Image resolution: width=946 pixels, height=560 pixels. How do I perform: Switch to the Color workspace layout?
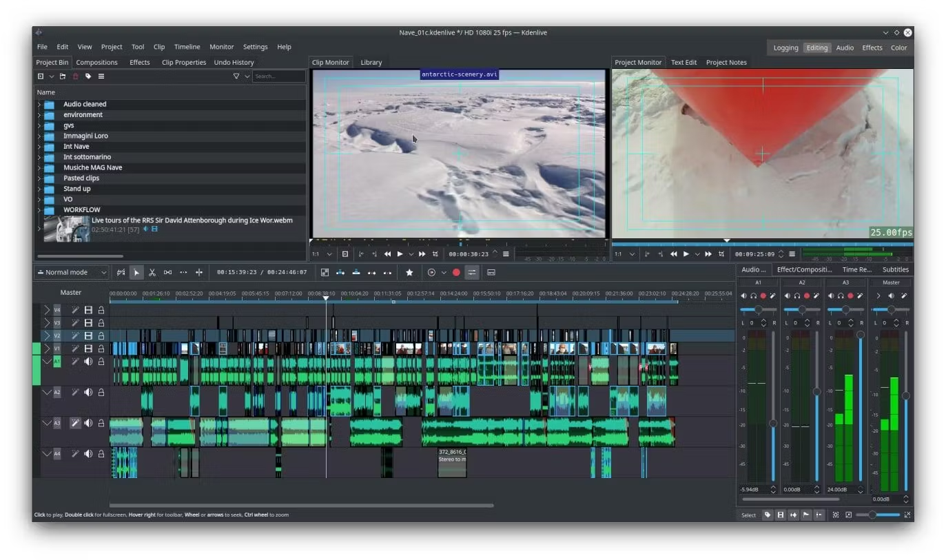coord(898,48)
